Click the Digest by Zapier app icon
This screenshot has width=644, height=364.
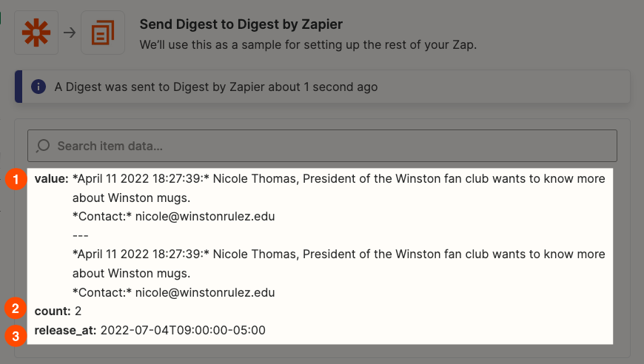103,33
